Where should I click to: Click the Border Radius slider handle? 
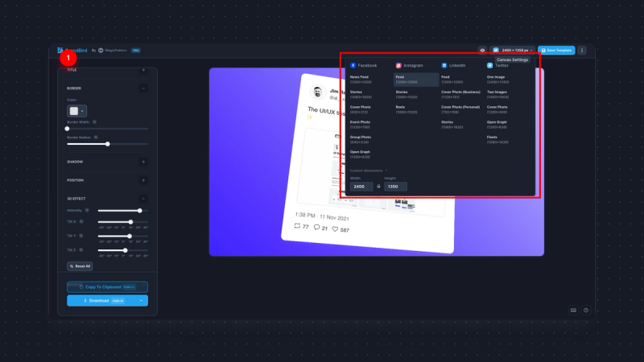108,144
